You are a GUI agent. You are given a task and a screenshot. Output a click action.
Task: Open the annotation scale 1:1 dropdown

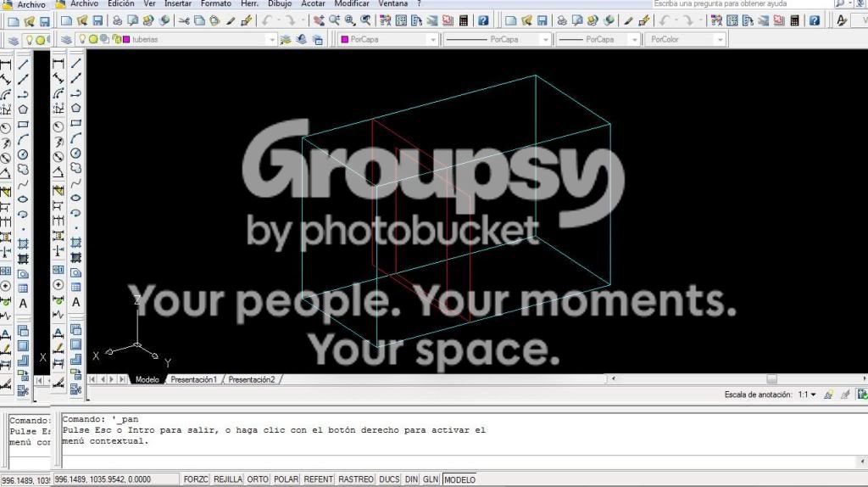coord(807,395)
